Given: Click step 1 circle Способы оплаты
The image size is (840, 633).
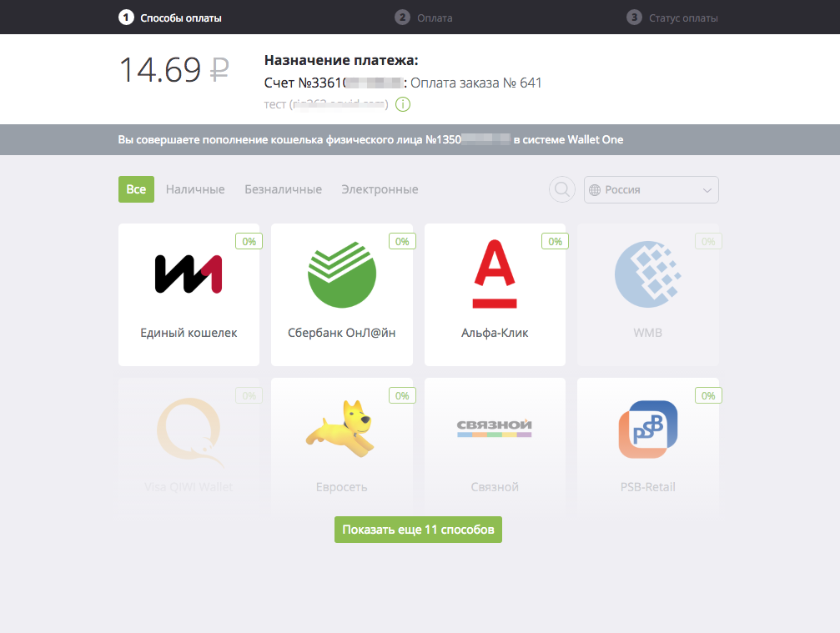Looking at the screenshot, I should click(x=126, y=18).
